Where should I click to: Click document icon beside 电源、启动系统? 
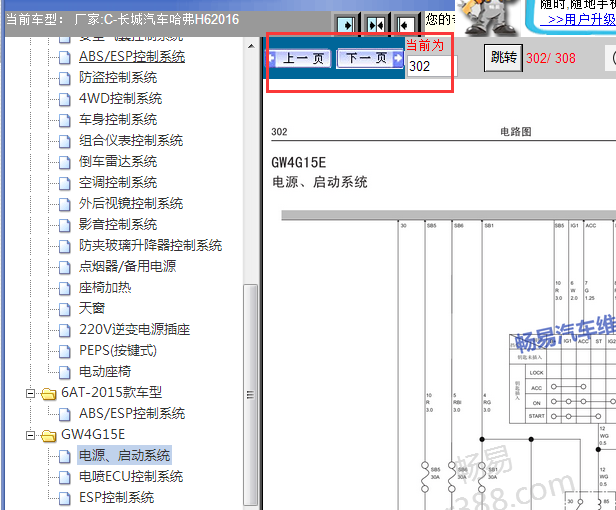tap(65, 457)
